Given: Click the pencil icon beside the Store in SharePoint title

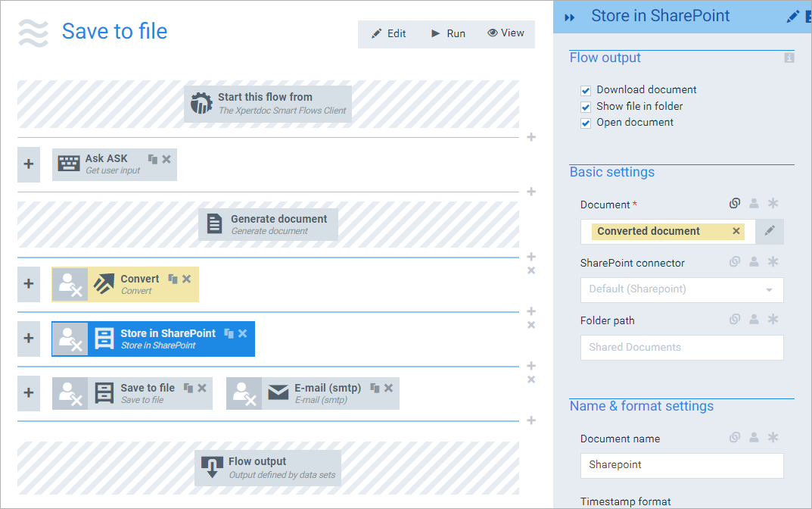Looking at the screenshot, I should (792, 17).
